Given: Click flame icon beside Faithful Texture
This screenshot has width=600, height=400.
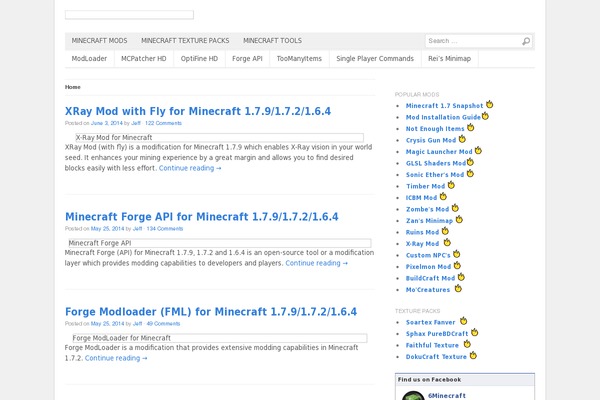Looking at the screenshot, I should pyautogui.click(x=467, y=344).
